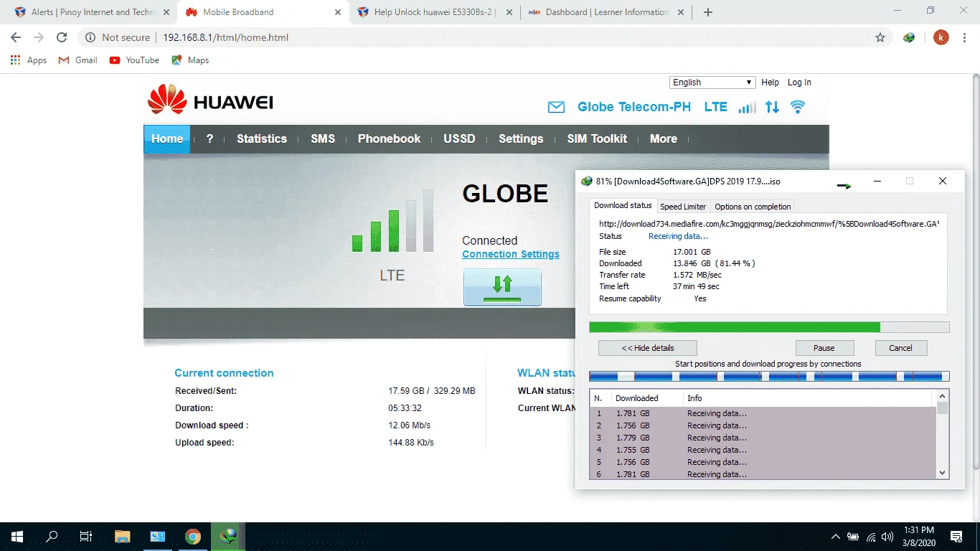Open the Settings menu of the router page

click(x=521, y=139)
